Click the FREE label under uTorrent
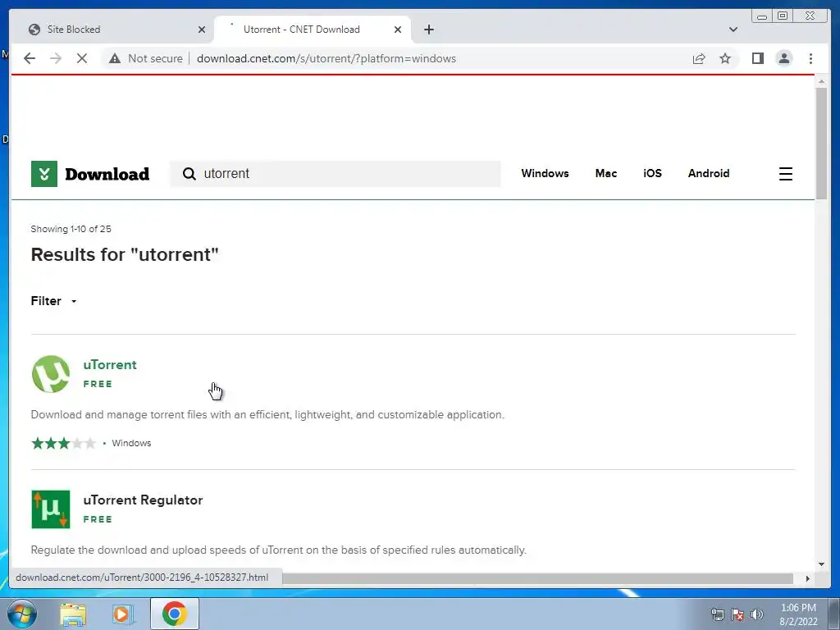This screenshot has width=840, height=630. (98, 384)
